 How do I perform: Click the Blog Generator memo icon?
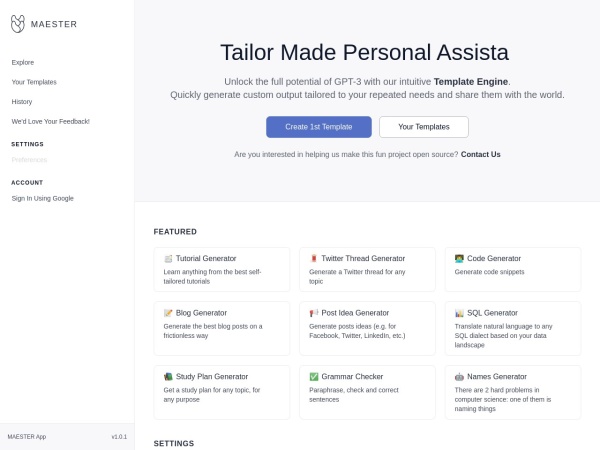coord(169,313)
